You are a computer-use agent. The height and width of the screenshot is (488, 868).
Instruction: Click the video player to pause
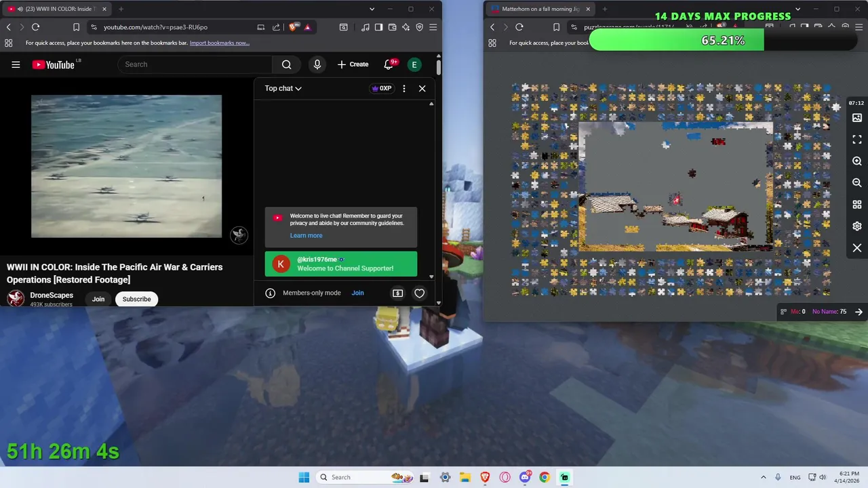click(126, 166)
